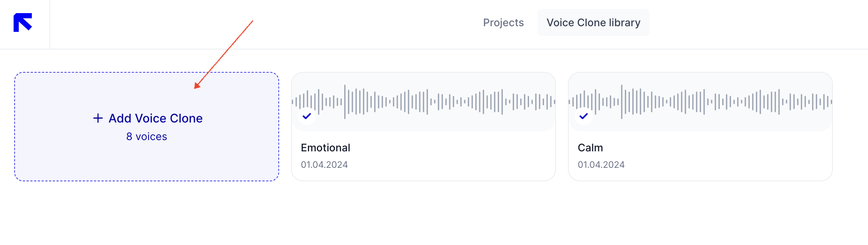Open the Calm voice clone title
Viewport: 868px width, 245px height.
pyautogui.click(x=590, y=148)
